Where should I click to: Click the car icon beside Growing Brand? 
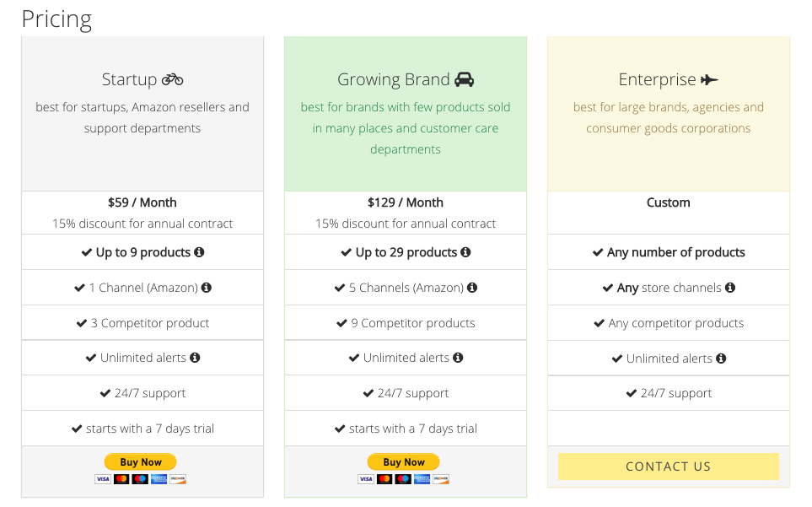coord(464,79)
